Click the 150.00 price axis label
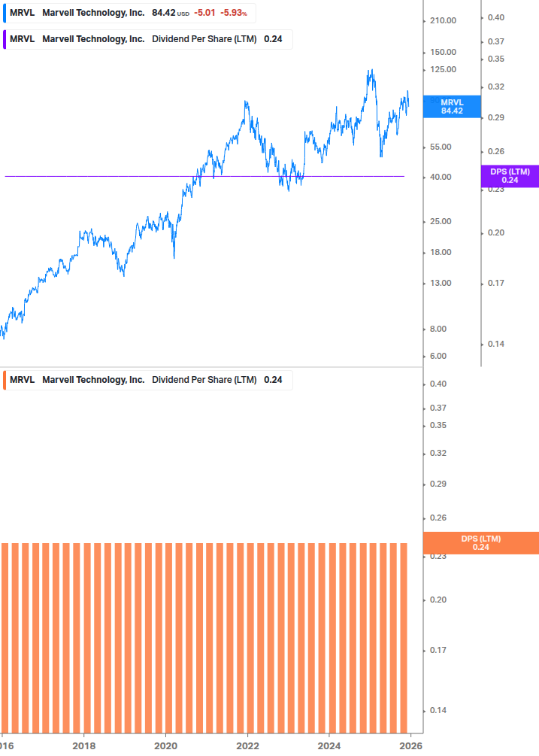The height and width of the screenshot is (756, 539). (443, 52)
